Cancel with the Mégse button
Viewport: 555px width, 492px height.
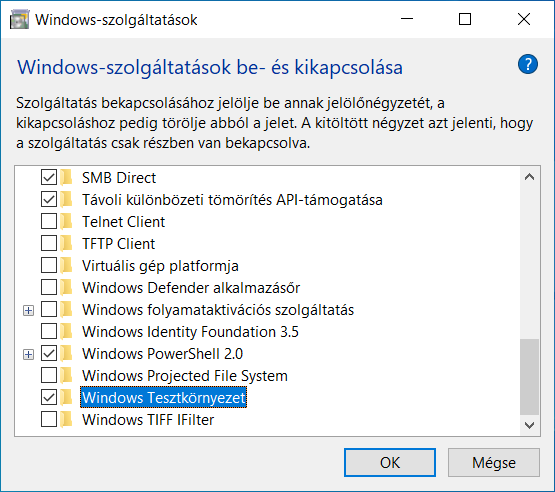(x=494, y=462)
